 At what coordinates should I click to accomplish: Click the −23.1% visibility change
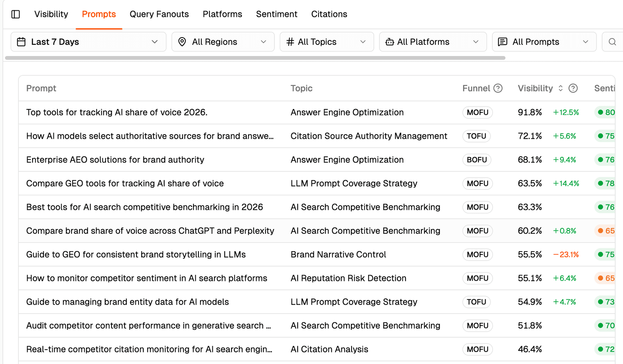566,254
